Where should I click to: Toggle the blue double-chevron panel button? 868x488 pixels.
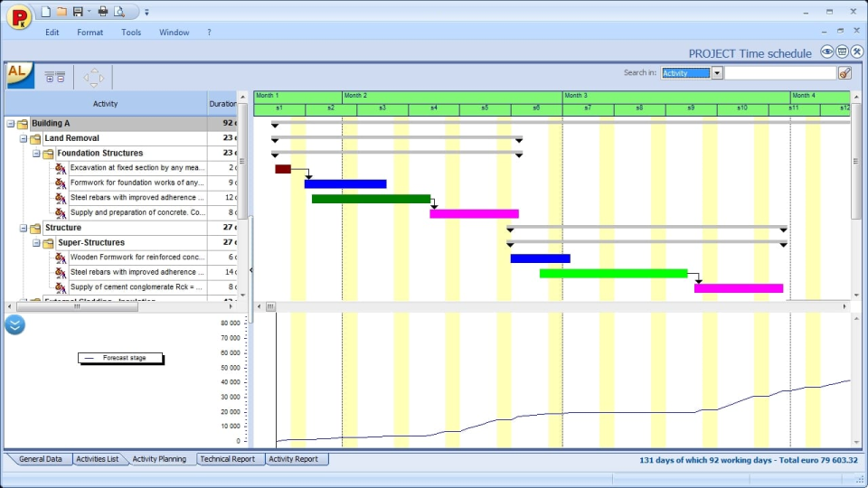pyautogui.click(x=15, y=324)
